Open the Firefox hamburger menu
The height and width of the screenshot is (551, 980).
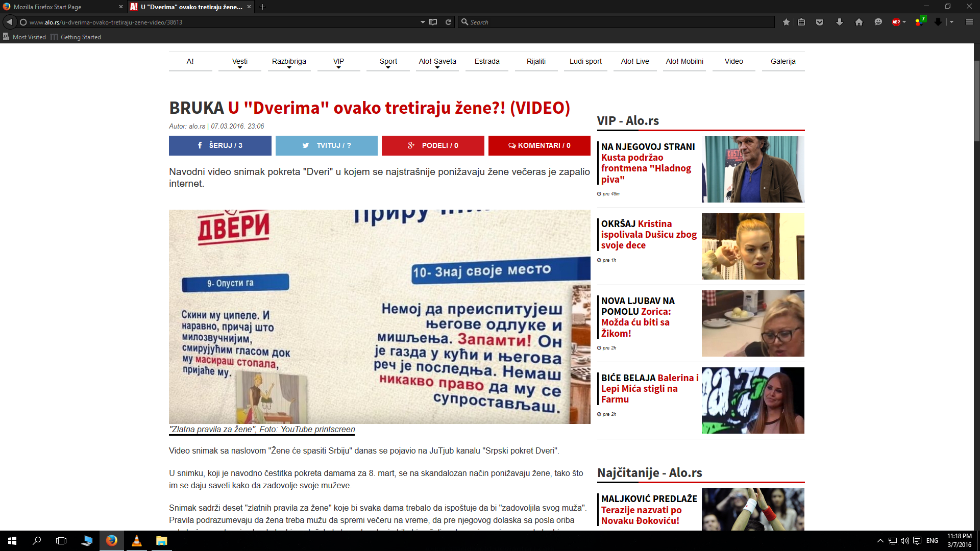pyautogui.click(x=969, y=22)
